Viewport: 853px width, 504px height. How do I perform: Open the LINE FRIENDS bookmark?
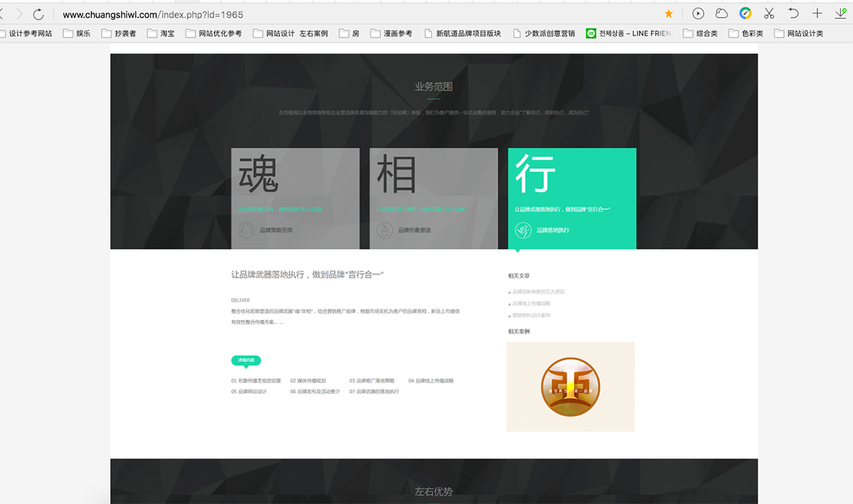(630, 33)
